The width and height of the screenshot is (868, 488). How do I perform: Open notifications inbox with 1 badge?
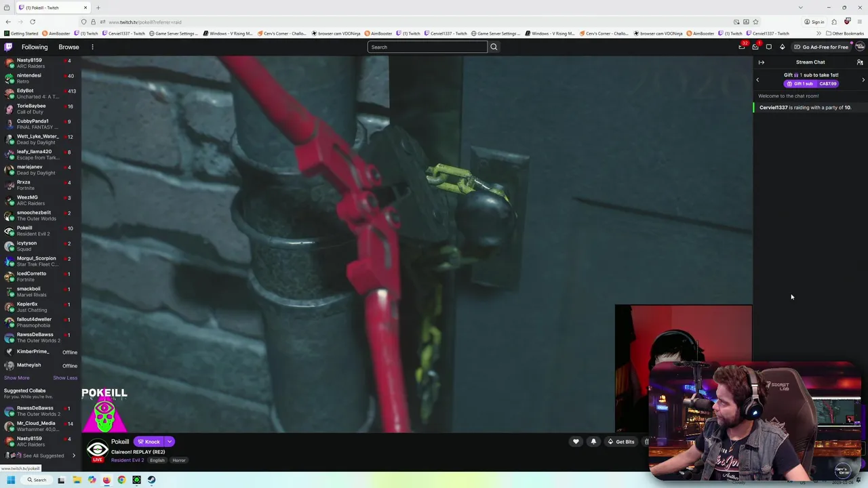[755, 47]
